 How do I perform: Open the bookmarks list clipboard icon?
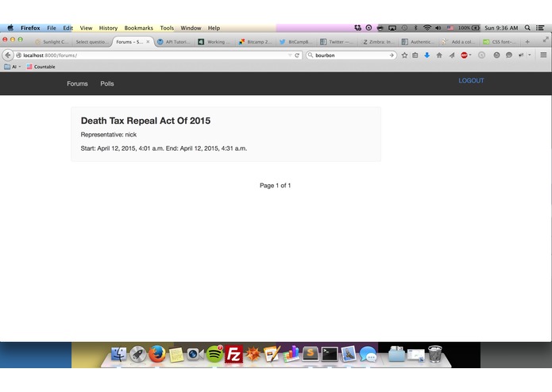[415, 56]
